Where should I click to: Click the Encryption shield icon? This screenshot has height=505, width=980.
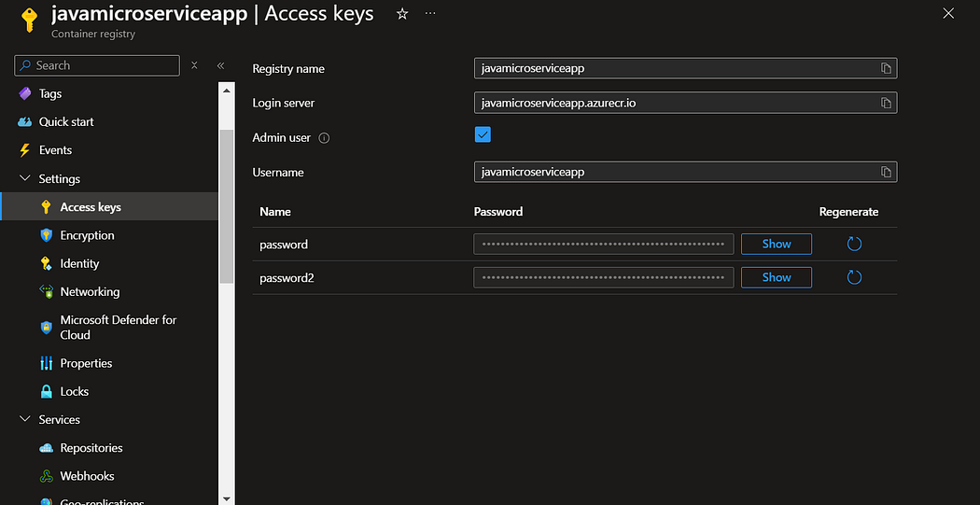pos(47,235)
